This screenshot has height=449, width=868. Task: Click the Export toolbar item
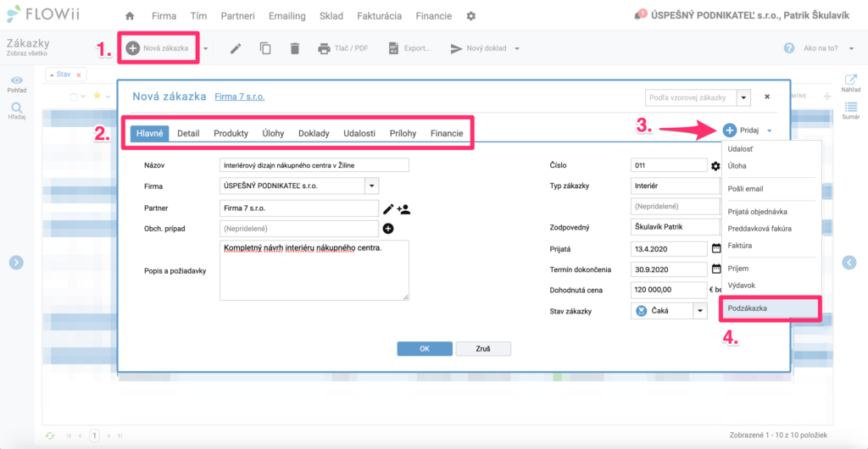coord(409,48)
